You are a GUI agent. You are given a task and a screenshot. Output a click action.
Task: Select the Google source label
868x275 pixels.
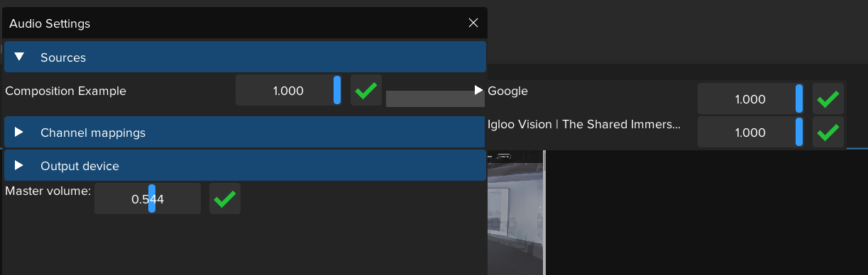pyautogui.click(x=507, y=91)
